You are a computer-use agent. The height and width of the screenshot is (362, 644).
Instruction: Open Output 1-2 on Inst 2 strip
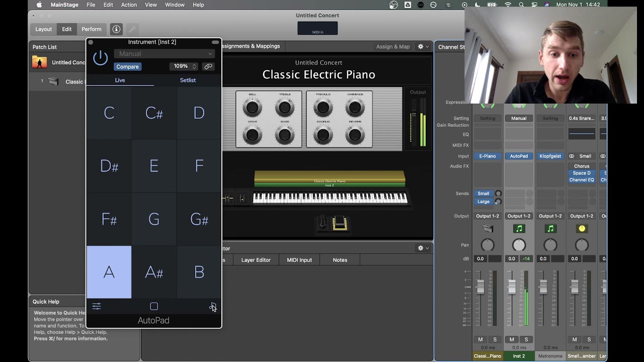519,216
